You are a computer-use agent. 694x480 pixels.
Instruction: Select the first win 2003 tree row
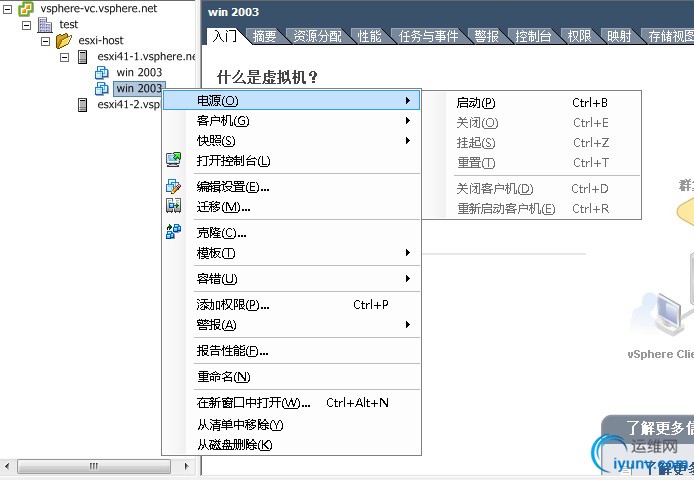click(139, 73)
